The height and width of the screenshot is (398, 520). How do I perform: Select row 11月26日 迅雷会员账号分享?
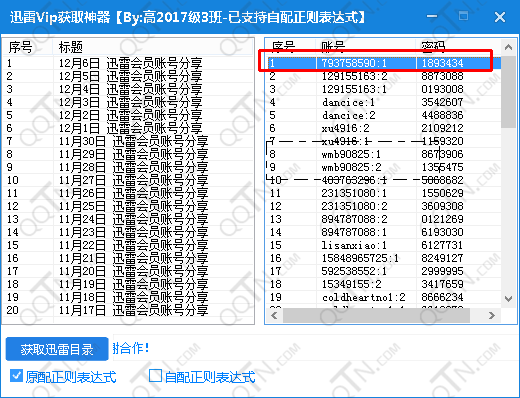click(128, 193)
